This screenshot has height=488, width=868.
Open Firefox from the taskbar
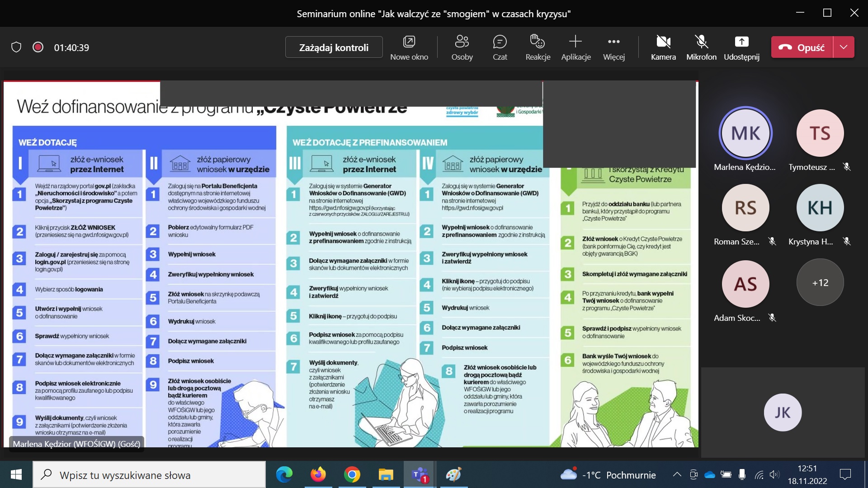coord(318,474)
